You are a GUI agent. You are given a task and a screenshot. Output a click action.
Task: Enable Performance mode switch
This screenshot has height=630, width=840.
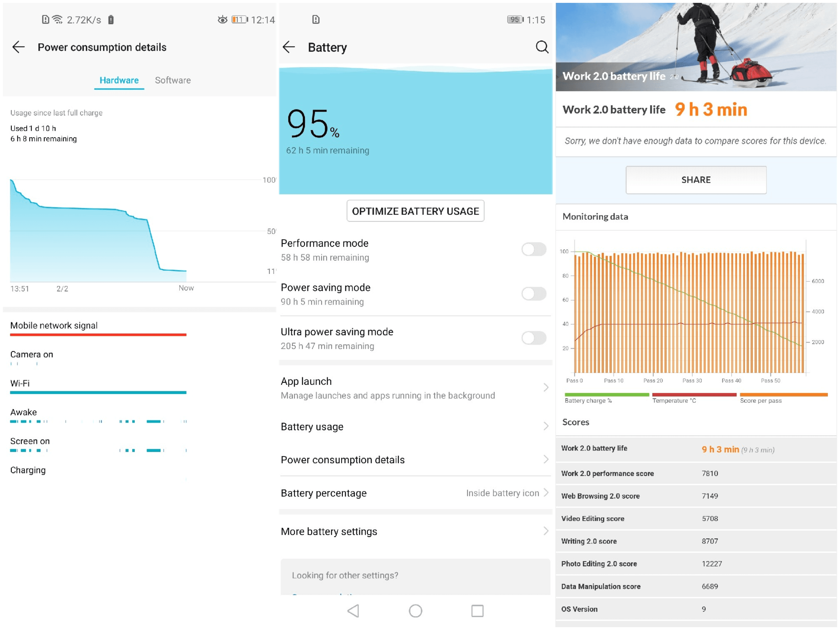[534, 249]
